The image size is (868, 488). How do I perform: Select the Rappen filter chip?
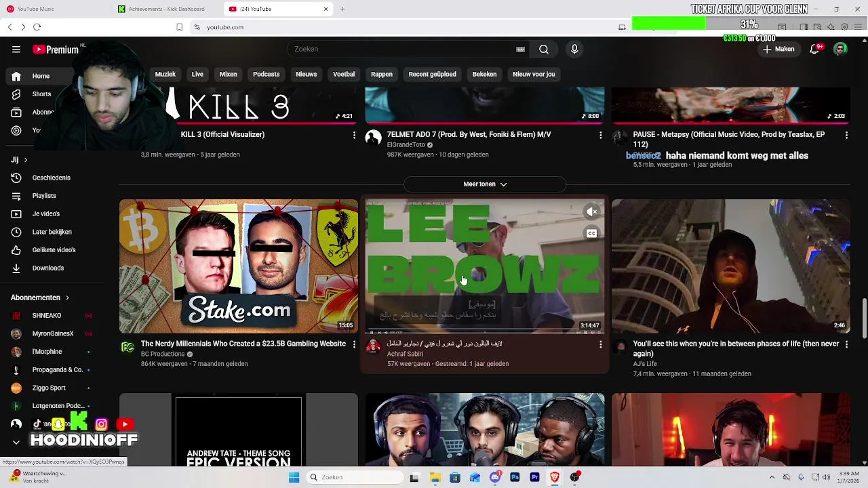pyautogui.click(x=382, y=74)
